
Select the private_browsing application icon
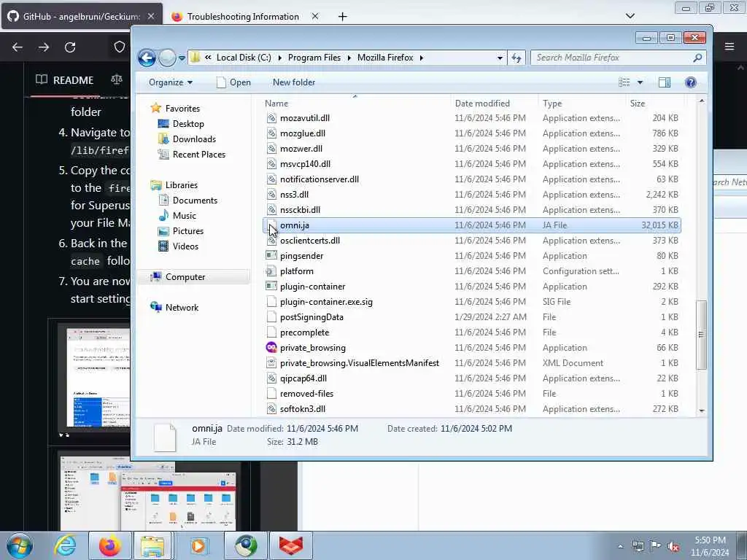tap(271, 348)
